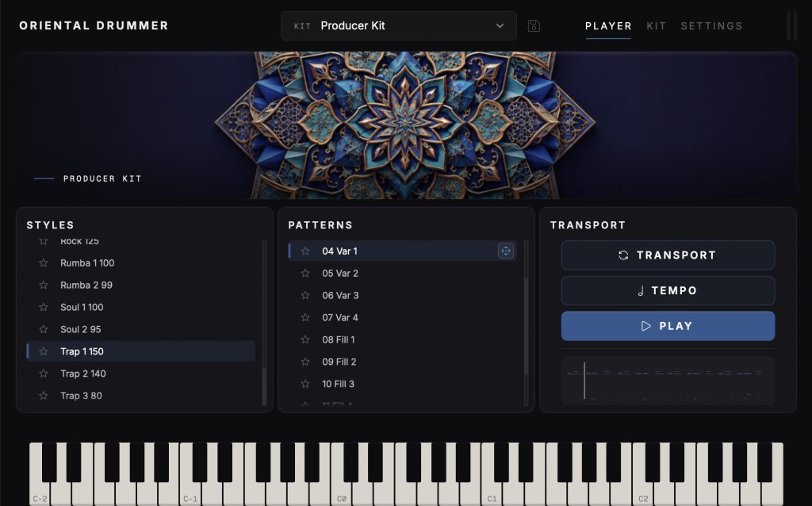Toggle favorite star for Trap 1 150

point(44,351)
